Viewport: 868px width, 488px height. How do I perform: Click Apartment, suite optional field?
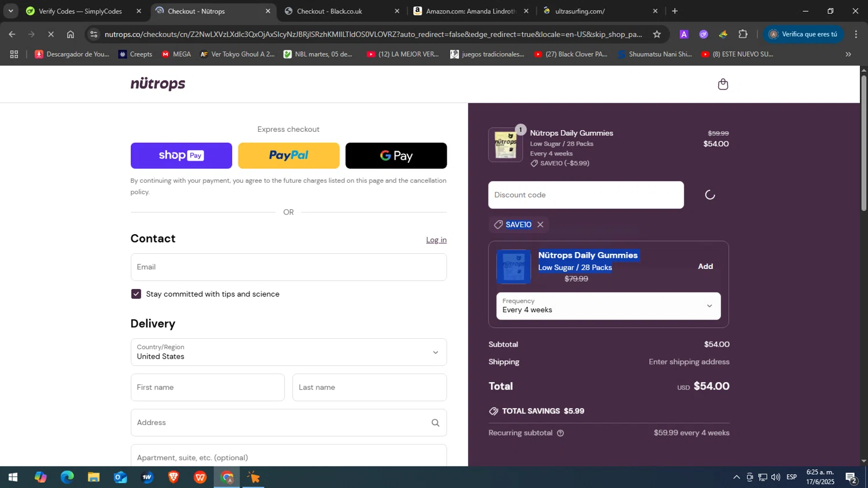point(289,456)
